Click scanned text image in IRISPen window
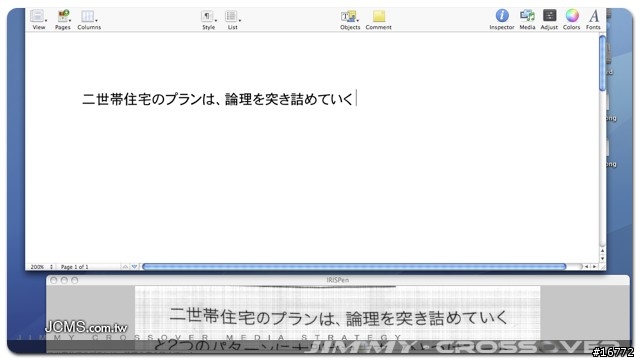The height and width of the screenshot is (360, 640). point(338,318)
